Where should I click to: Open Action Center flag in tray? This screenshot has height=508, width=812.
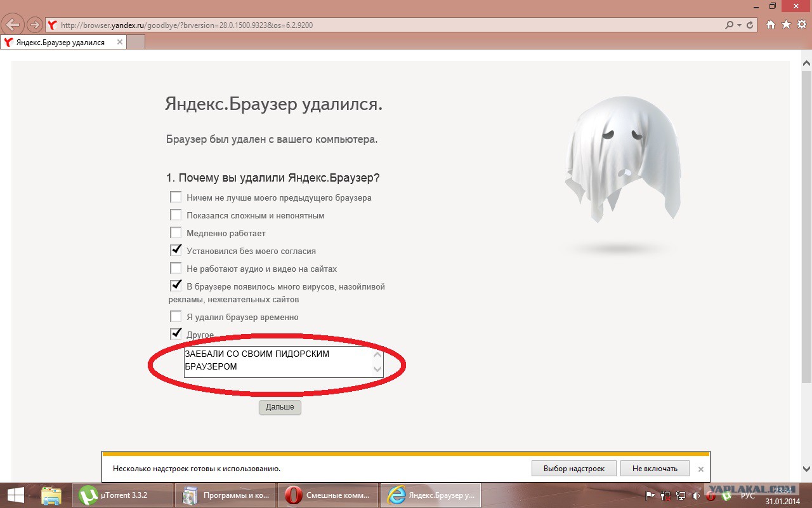point(650,495)
